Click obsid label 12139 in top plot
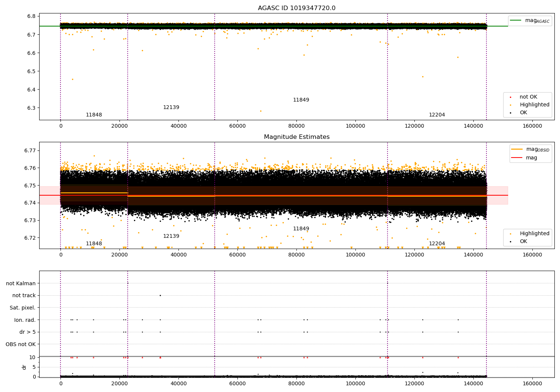560x392 pixels. [x=171, y=108]
